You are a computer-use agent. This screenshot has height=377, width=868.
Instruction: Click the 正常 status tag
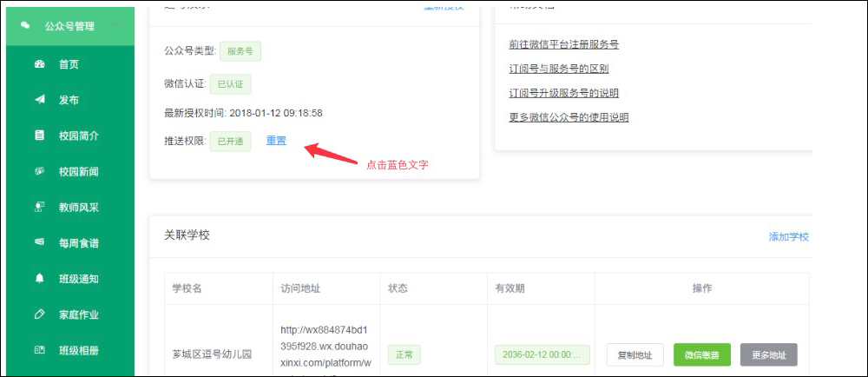[404, 355]
